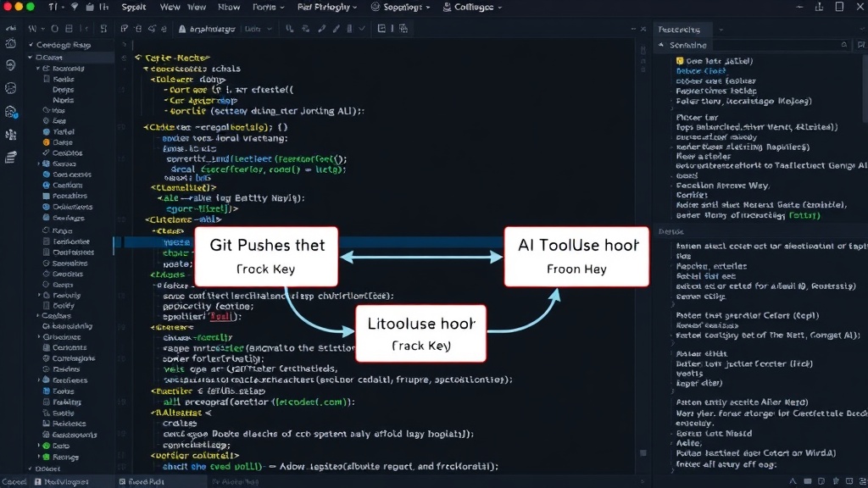
Task: Expand the Rsonge tree folder
Action: 39,457
